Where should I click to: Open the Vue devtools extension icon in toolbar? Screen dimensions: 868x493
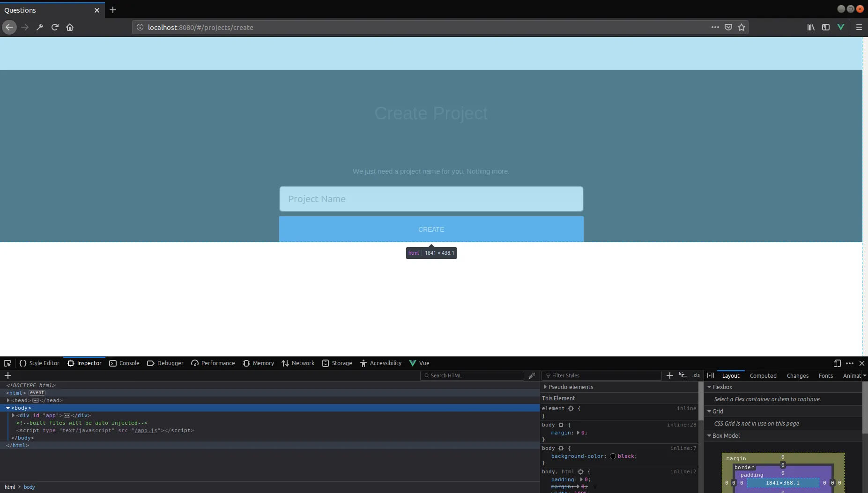point(841,27)
